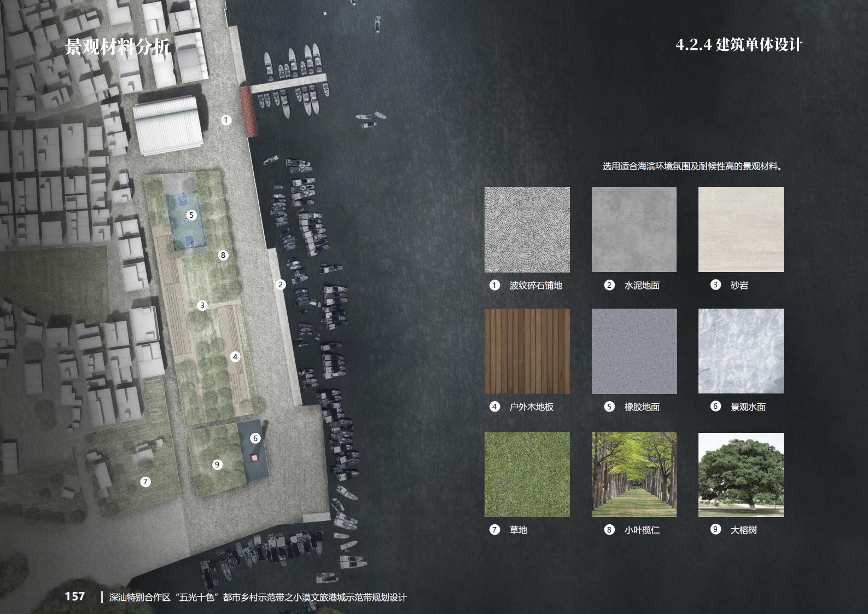Click map marker 8 in the tree grove
Screen dimensions: 868x614
pos(223,255)
